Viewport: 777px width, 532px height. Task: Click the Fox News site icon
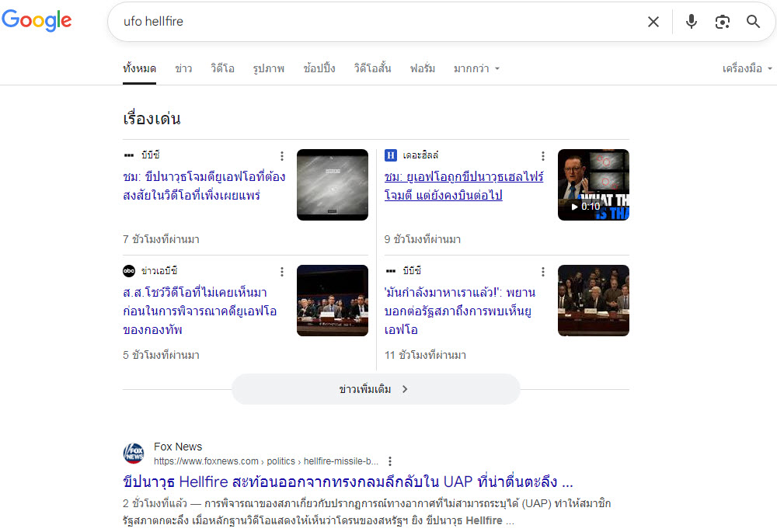134,454
